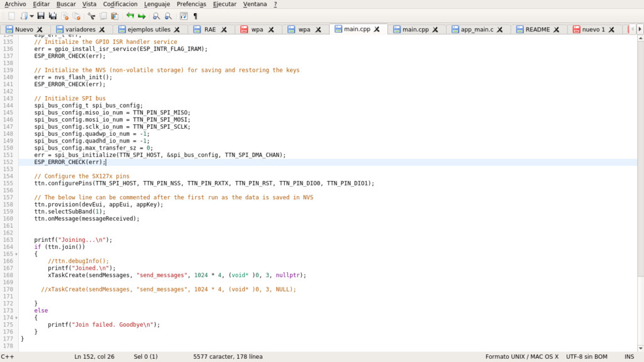Screen dimensions: 644x362
Task: Close the Nuevo tab
Action: pos(40,30)
